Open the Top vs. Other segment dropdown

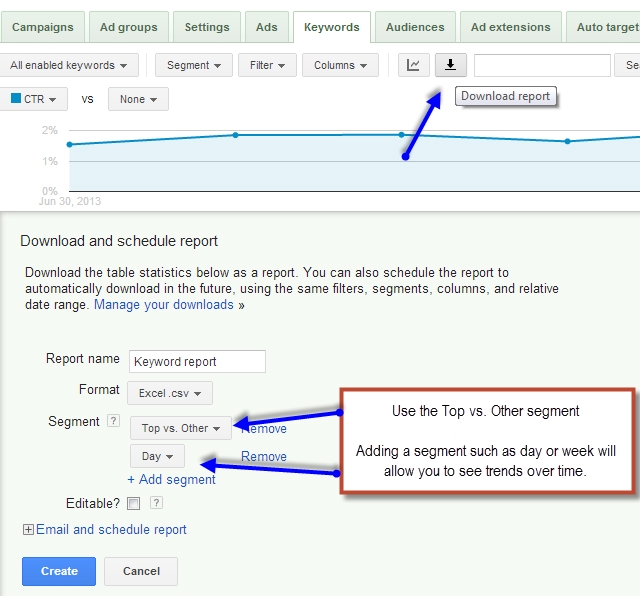(181, 428)
